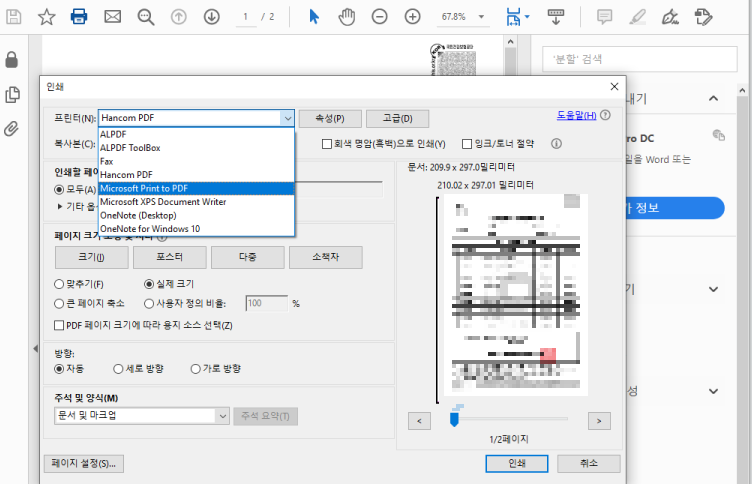The image size is (752, 484).
Task: Click the scrolling mode keyboard icon
Action: point(556,17)
